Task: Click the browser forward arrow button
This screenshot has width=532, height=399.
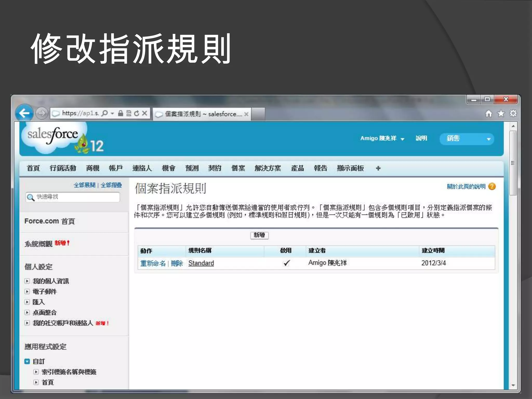Action: point(42,113)
